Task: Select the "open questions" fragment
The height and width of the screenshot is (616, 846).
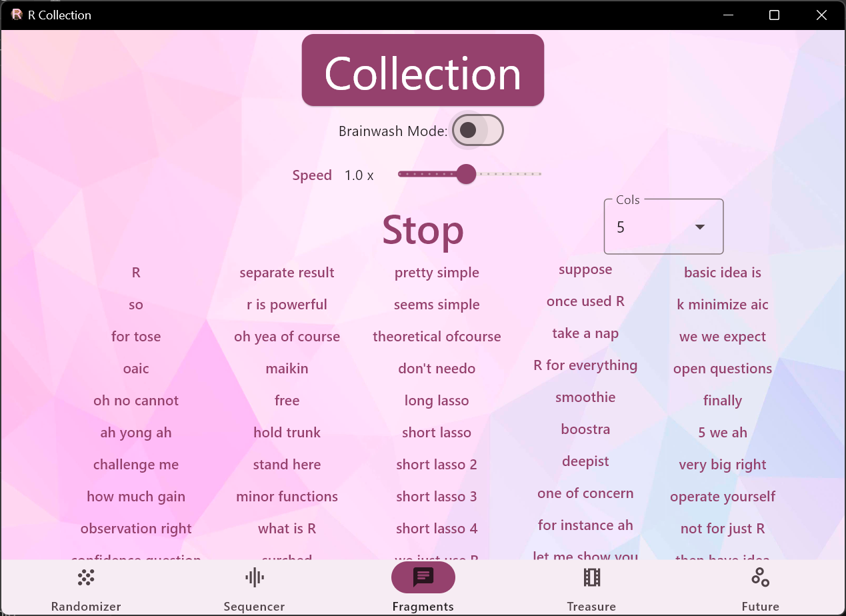Action: point(722,369)
